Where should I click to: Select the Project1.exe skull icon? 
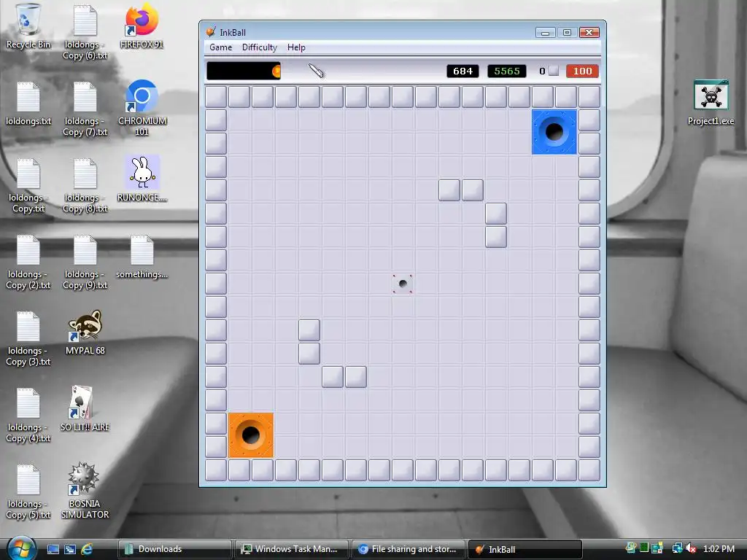point(711,103)
